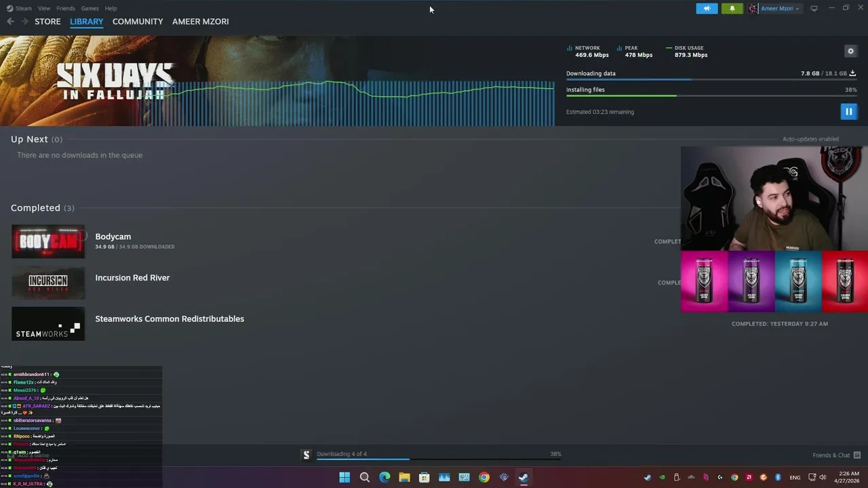Click the Auto-updates enabled label

coord(810,139)
